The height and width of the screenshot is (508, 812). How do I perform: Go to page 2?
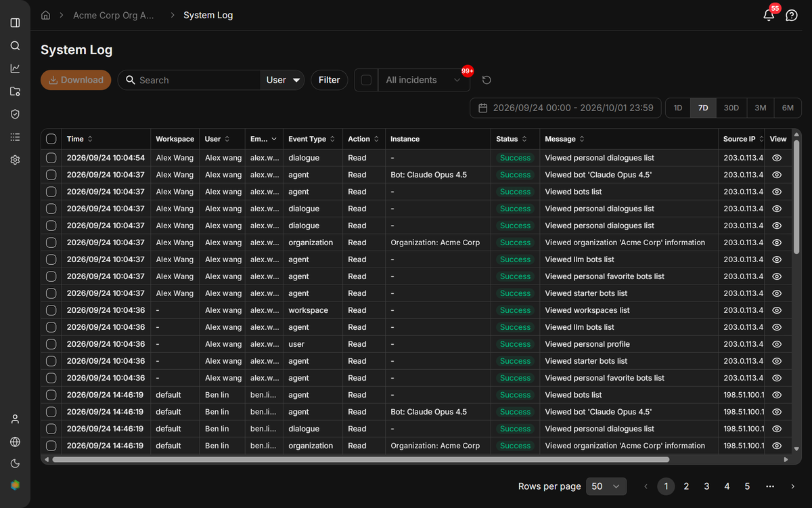coord(686,486)
